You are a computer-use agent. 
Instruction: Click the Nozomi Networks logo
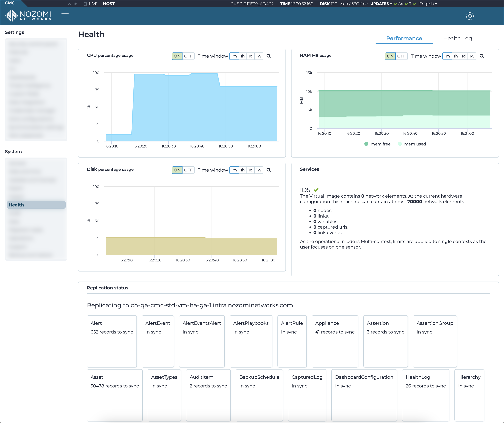click(28, 16)
